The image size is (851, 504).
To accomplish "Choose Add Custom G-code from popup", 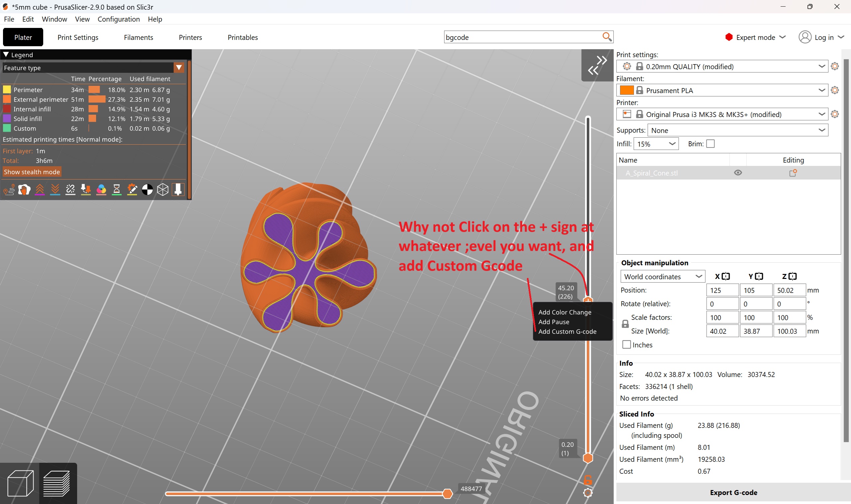I will pyautogui.click(x=567, y=331).
